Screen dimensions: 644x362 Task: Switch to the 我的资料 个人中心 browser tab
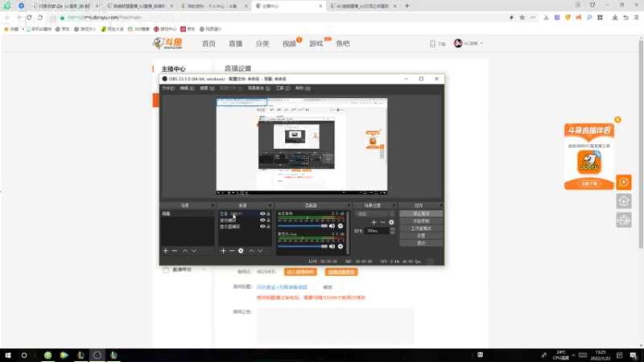[213, 6]
